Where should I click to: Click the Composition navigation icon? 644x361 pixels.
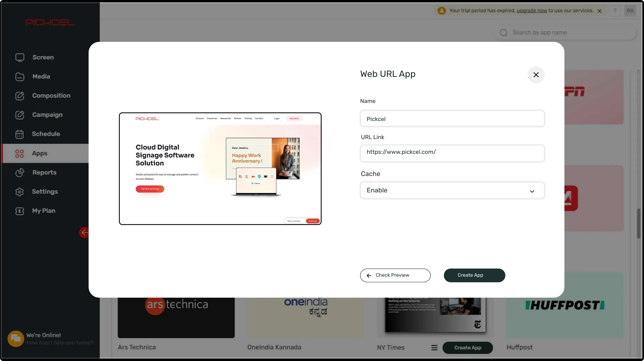(19, 96)
